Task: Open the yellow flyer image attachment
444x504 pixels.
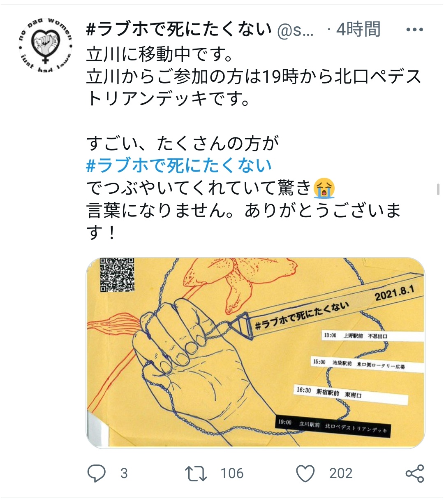Action: 255,353
